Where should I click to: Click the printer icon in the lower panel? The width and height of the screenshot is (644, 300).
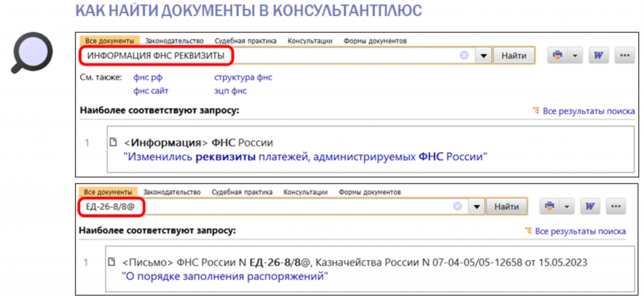point(550,206)
